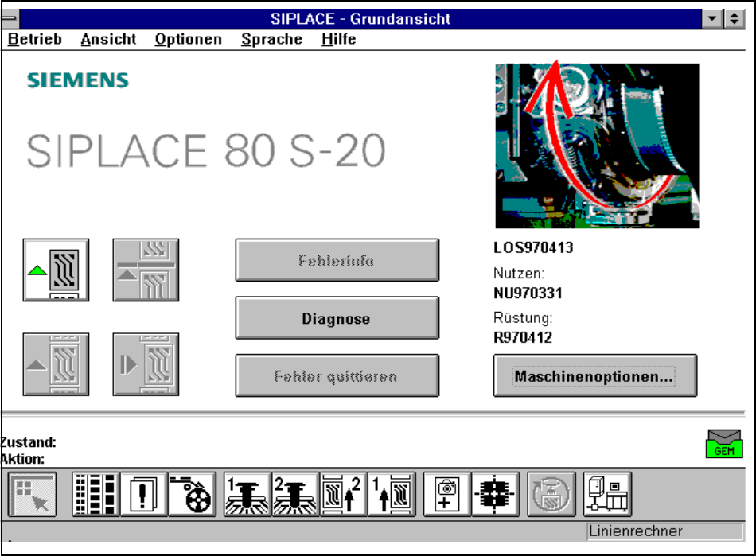The image size is (756, 556).
Task: Open the window system control menu
Action: (x=10, y=19)
